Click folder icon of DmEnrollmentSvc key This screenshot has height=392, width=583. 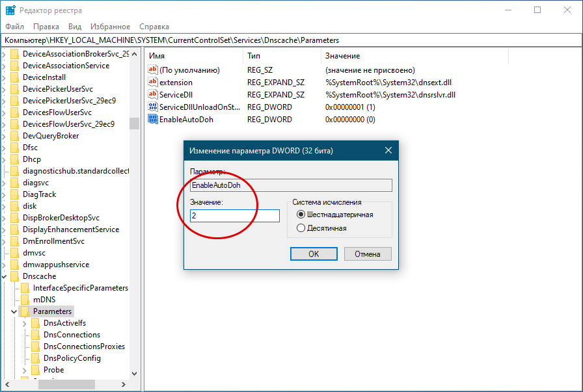[15, 241]
